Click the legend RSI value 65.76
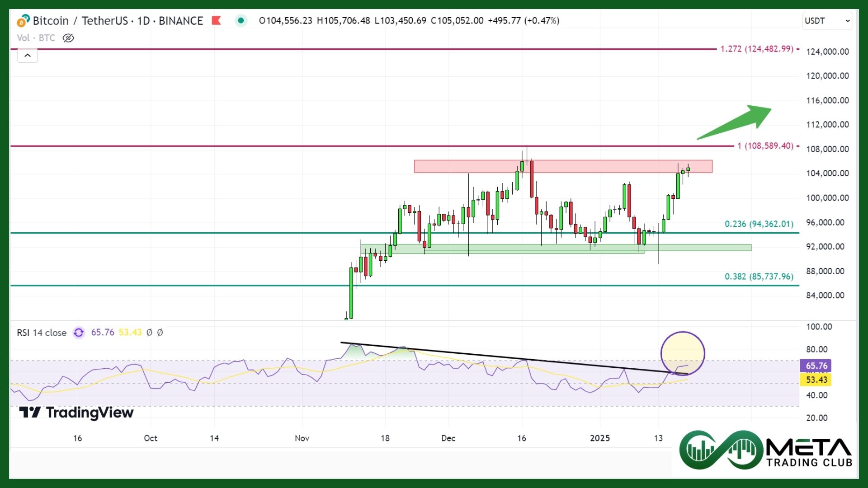Screen dimensions: 868x488 [x=103, y=333]
